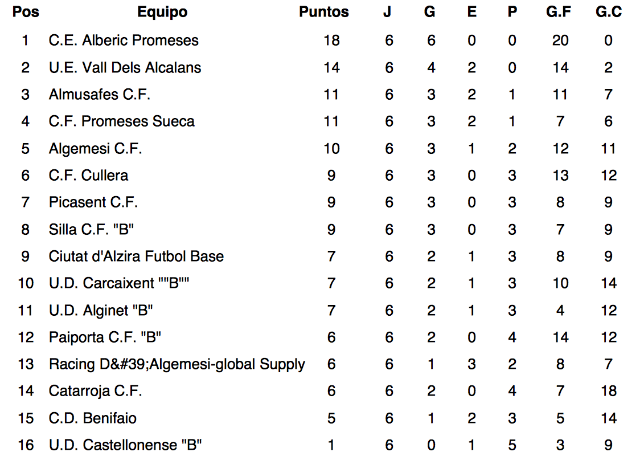Click the G.C column header
640x460 pixels.
coord(608,12)
